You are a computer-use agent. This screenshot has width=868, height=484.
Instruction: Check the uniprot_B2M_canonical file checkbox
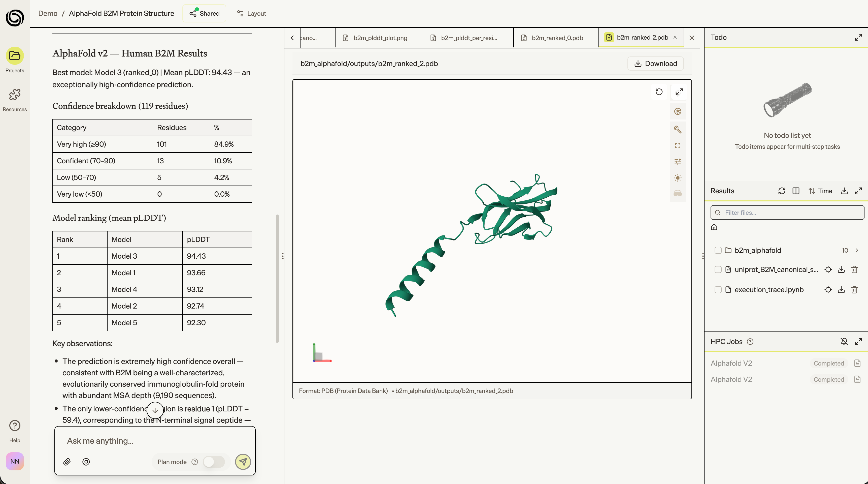[x=718, y=269]
